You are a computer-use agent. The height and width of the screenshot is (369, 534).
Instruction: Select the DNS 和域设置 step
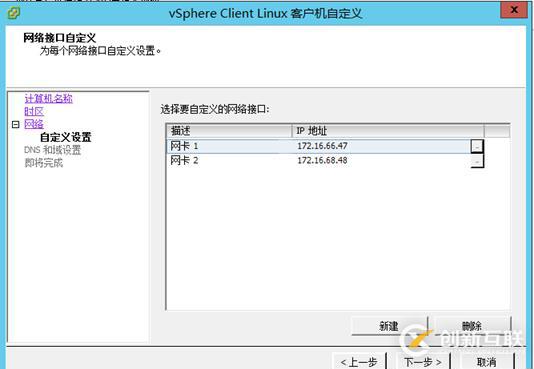point(52,150)
